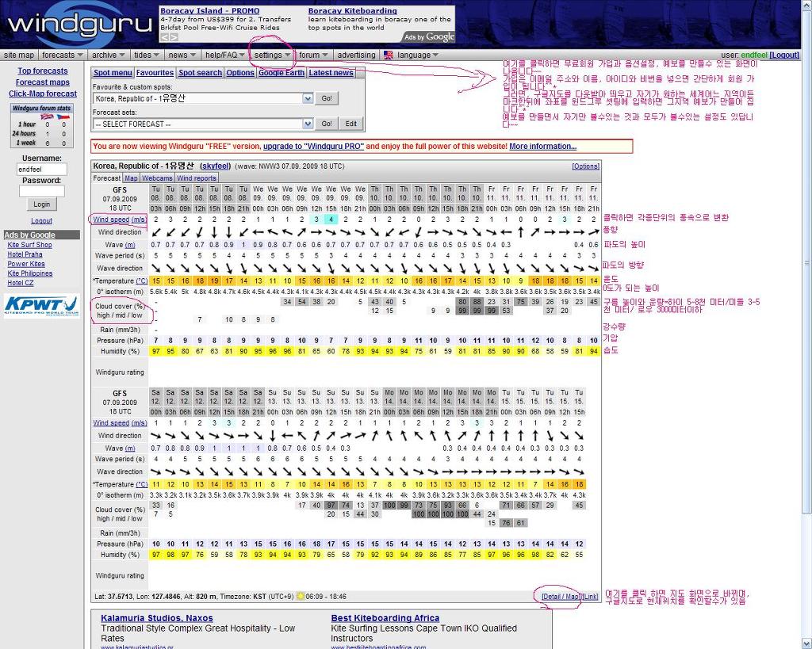Viewport: 812px width, 649px height.
Task: Open the advertising menu item
Action: (x=356, y=55)
